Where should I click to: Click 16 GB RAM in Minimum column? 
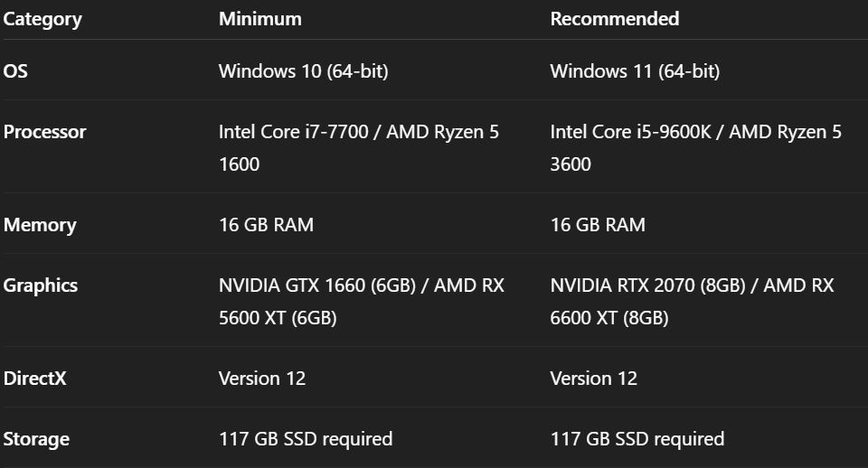pyautogui.click(x=266, y=225)
